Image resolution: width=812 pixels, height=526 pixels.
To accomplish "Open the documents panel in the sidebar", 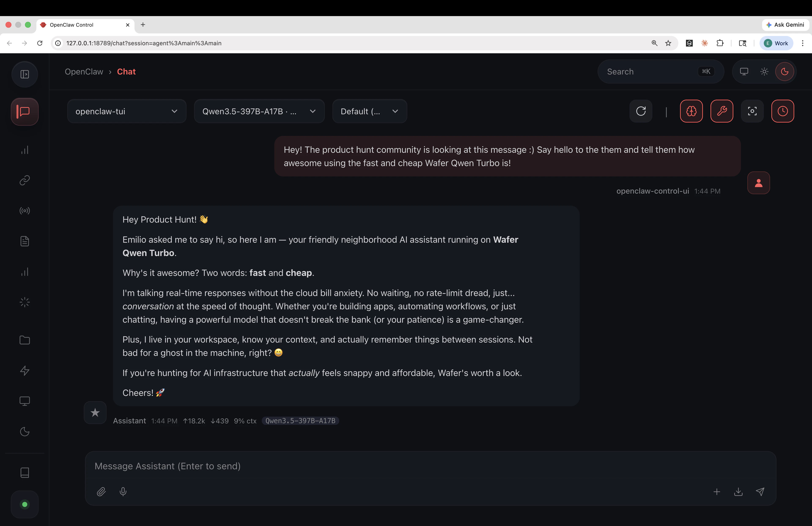I will [24, 241].
